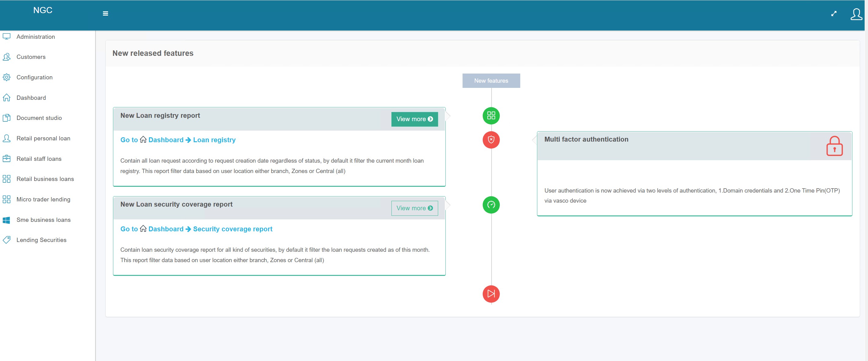Viewport: 868px width, 361px height.
Task: Expand the Configuration menu
Action: pos(35,78)
